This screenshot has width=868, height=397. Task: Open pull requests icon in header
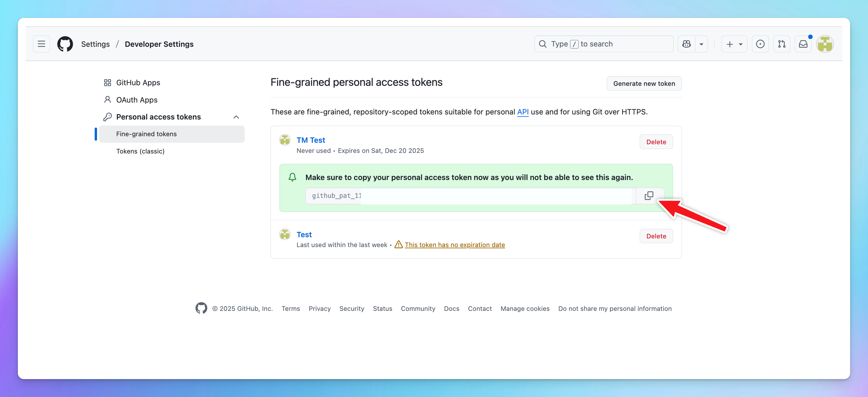tap(781, 44)
